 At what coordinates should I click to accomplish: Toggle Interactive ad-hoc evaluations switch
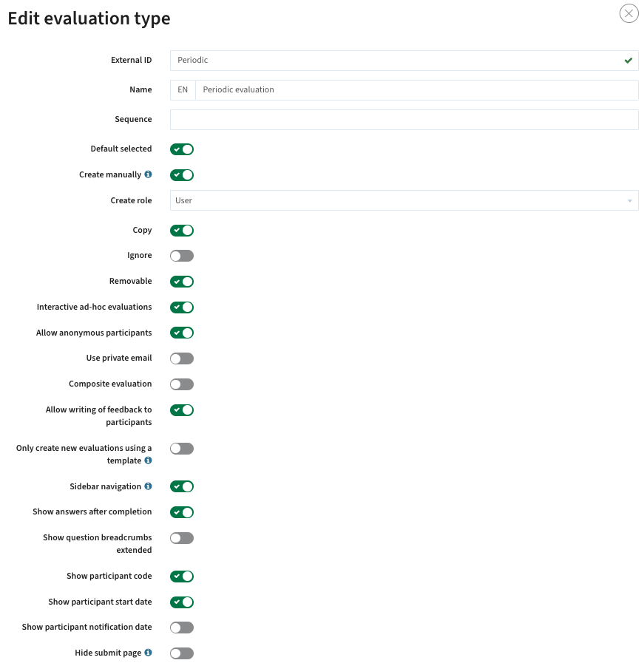pyautogui.click(x=182, y=307)
